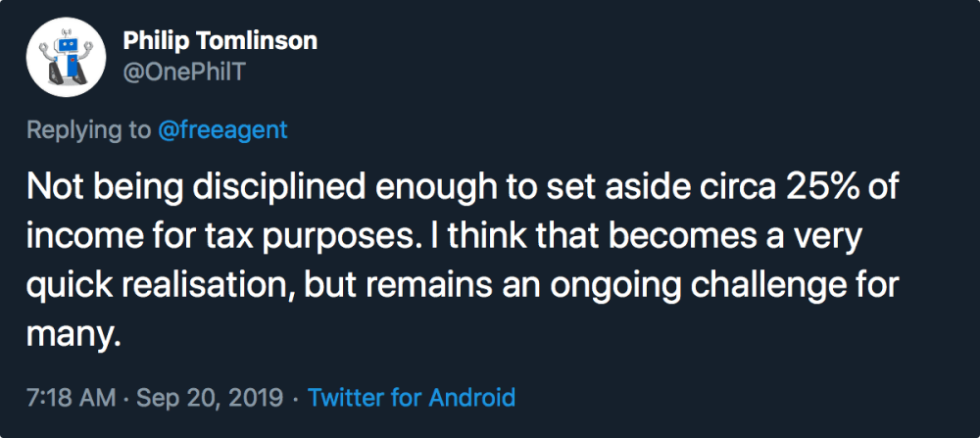
Task: Open the @OnePhilT handle
Action: pos(184,73)
